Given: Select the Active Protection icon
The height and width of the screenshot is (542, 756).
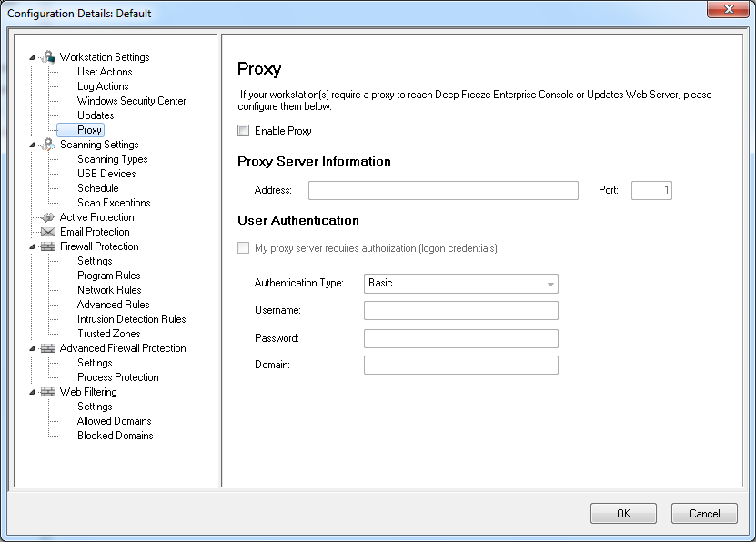Looking at the screenshot, I should 48,217.
